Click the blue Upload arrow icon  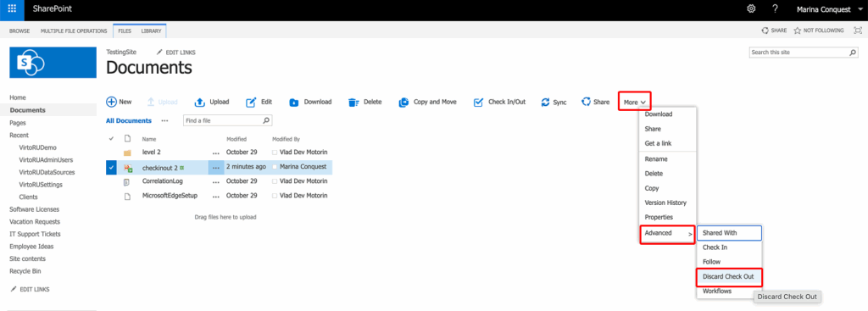click(x=200, y=103)
